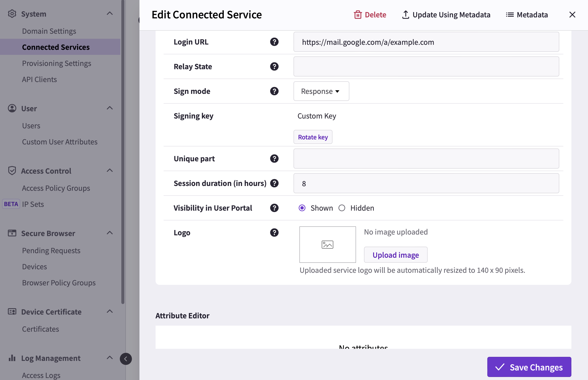This screenshot has width=588, height=380.
Task: Select the Shown visibility radio button
Action: (302, 208)
